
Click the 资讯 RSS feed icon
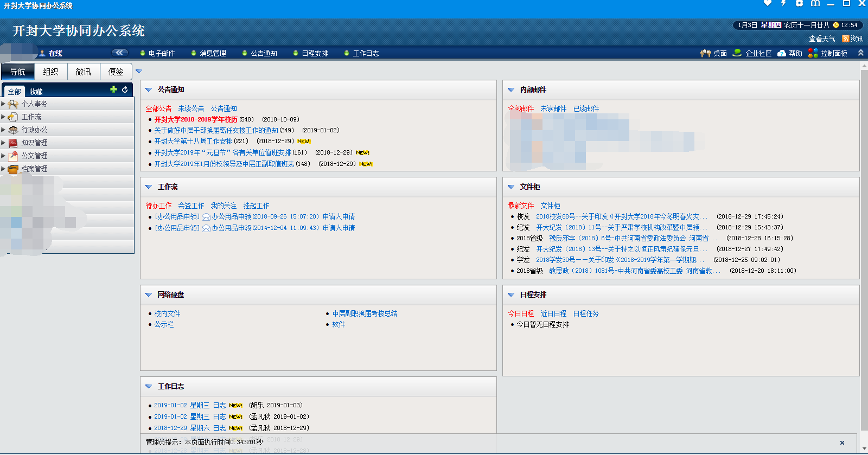coord(845,39)
